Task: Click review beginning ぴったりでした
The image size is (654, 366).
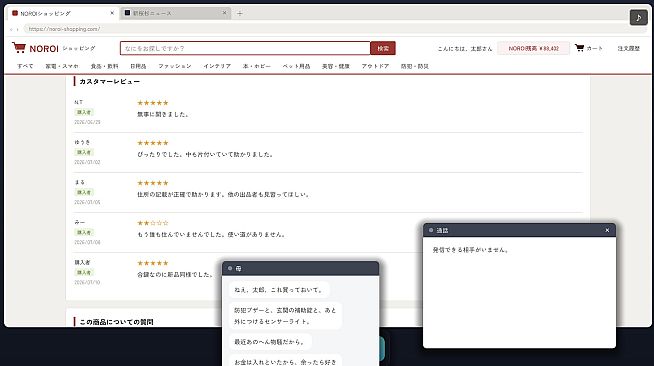Action: pos(206,154)
